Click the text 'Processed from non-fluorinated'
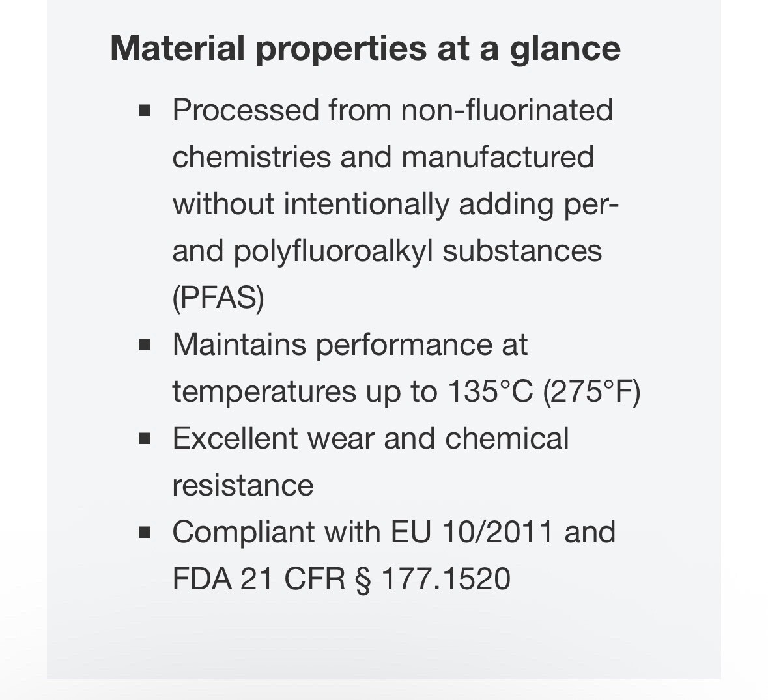Screen dimensions: 768x700 392,110
